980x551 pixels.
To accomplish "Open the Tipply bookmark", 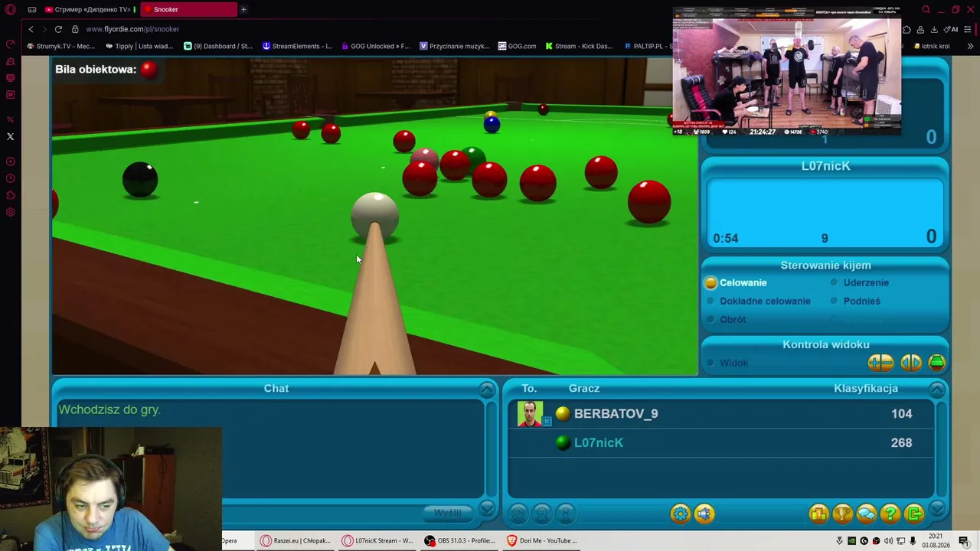I will coord(139,46).
